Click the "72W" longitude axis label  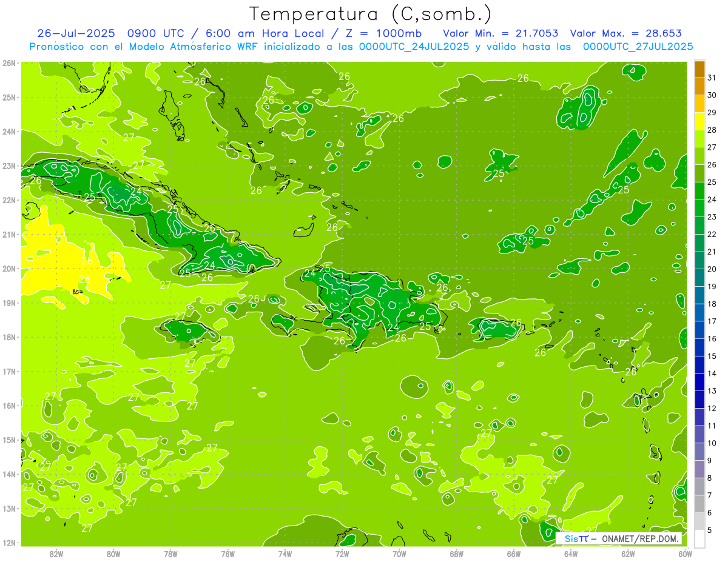pyautogui.click(x=342, y=554)
